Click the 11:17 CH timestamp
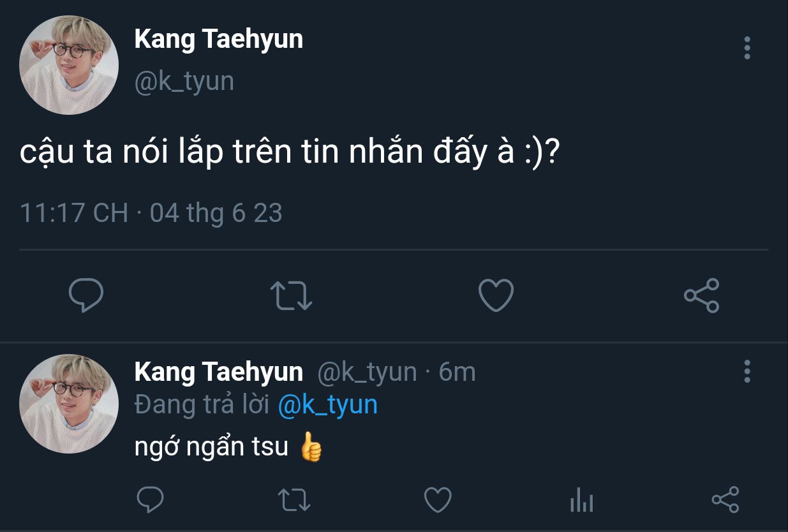The height and width of the screenshot is (532, 788). tap(74, 212)
